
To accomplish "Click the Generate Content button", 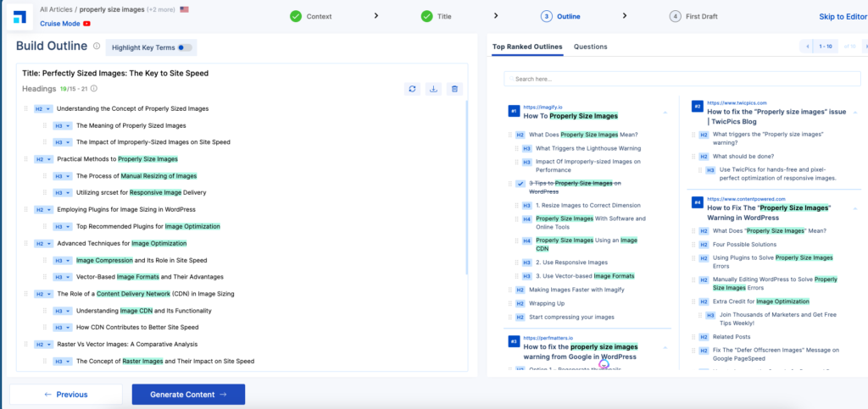I will [x=188, y=394].
